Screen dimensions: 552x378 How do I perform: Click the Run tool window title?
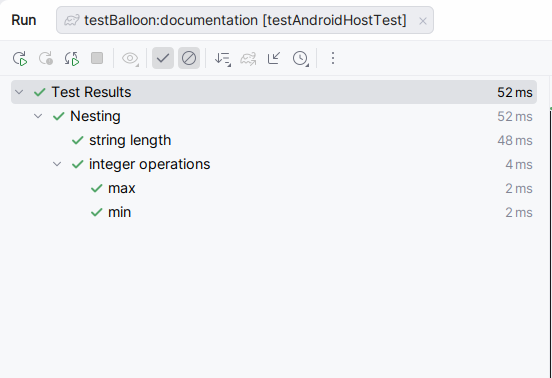click(x=24, y=20)
